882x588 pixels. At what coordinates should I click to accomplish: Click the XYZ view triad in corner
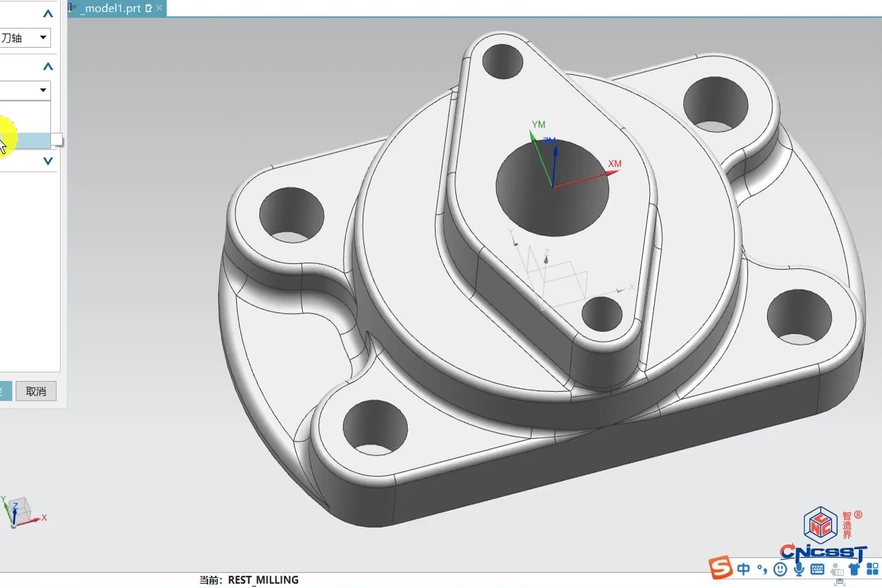click(19, 512)
